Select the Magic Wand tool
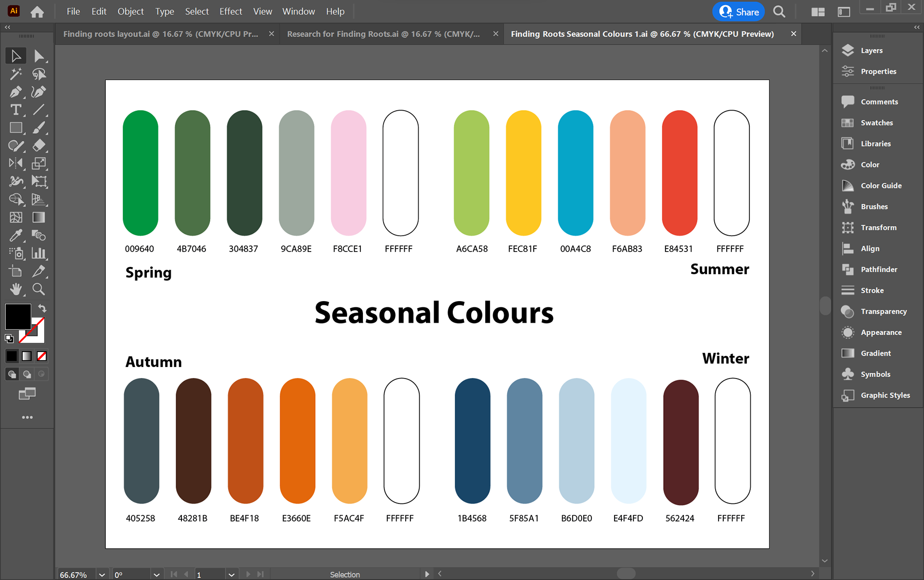 [15, 74]
